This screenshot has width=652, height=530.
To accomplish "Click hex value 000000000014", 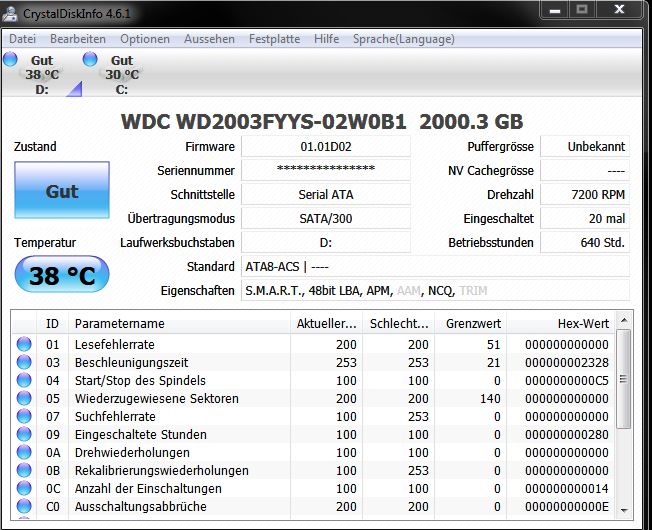I will 567,488.
